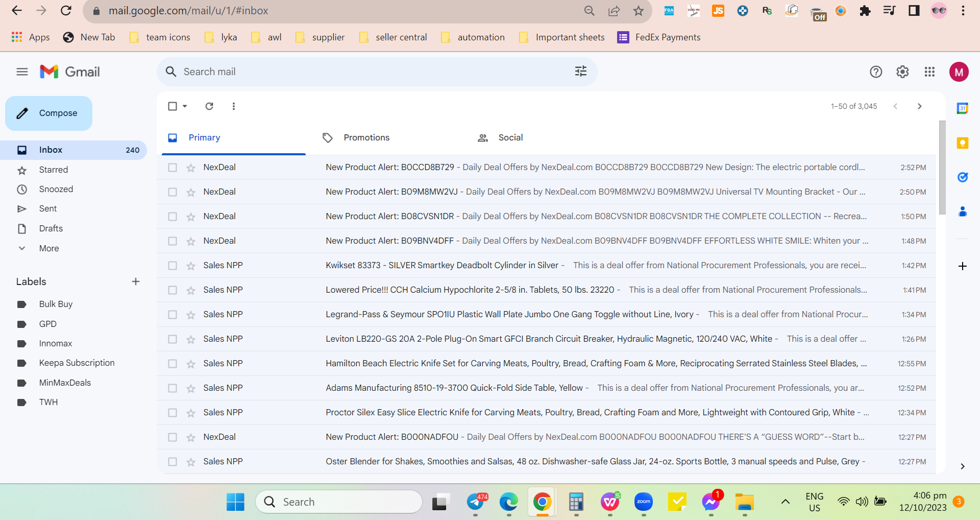The image size is (980, 520).
Task: Click the inbox vertical scrollbar
Action: point(942,168)
